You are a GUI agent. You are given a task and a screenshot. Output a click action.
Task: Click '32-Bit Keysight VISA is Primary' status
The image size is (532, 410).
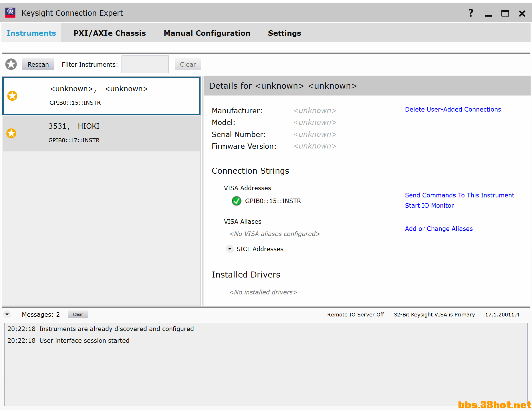[434, 314]
